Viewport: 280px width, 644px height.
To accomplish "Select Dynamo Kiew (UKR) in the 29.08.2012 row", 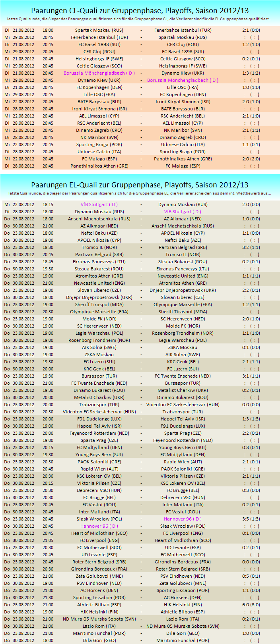I will point(99,80).
